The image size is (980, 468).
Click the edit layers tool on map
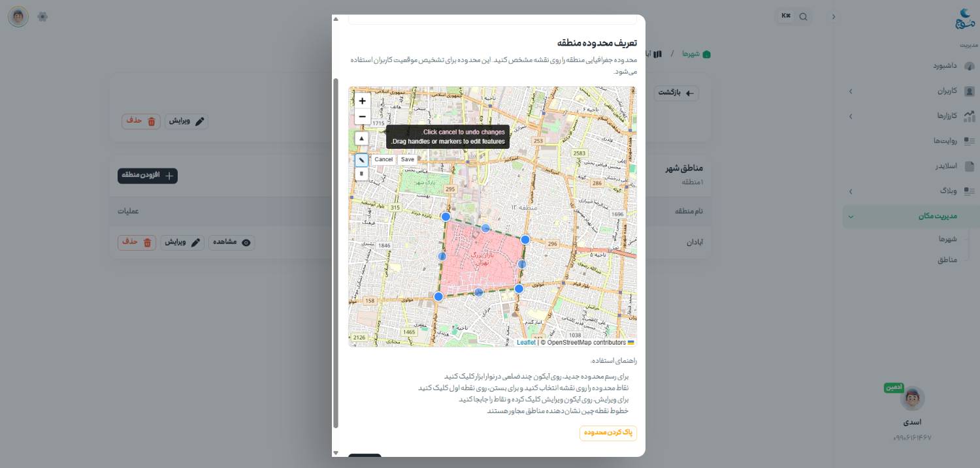coord(361,160)
